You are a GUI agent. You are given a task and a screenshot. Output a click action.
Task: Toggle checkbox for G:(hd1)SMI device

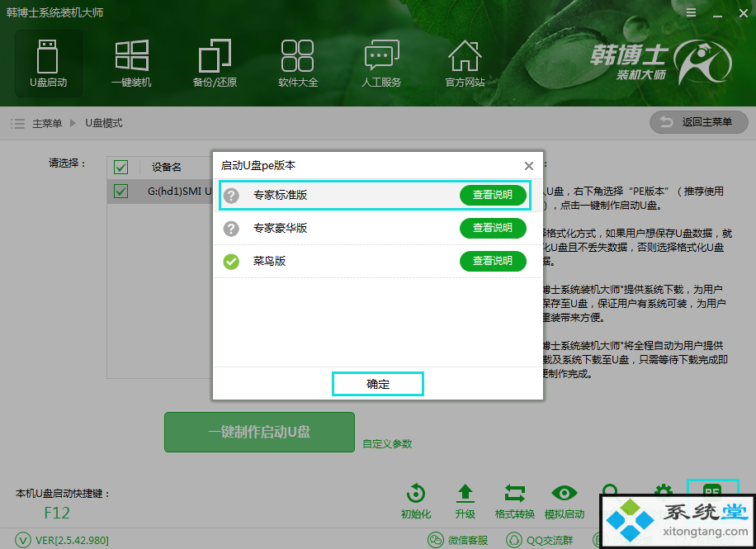pyautogui.click(x=120, y=191)
